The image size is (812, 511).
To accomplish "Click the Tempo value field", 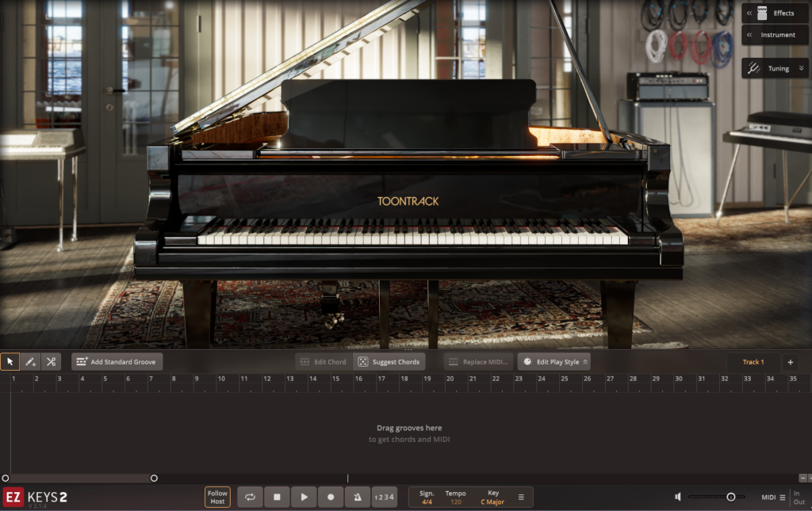I will tap(455, 501).
